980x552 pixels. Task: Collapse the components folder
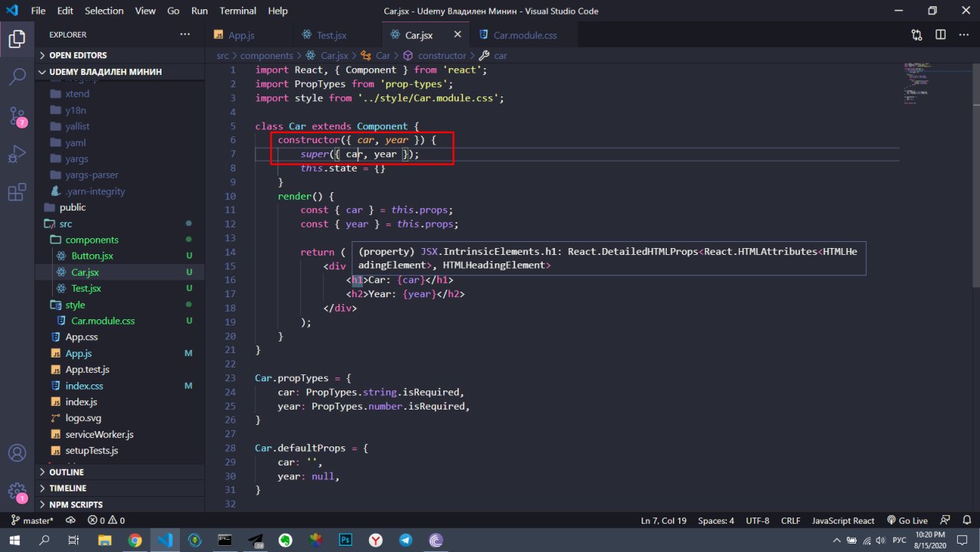(92, 240)
